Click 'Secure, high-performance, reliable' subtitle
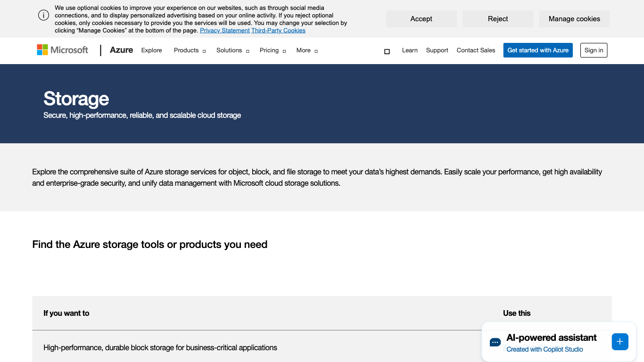 coord(142,115)
